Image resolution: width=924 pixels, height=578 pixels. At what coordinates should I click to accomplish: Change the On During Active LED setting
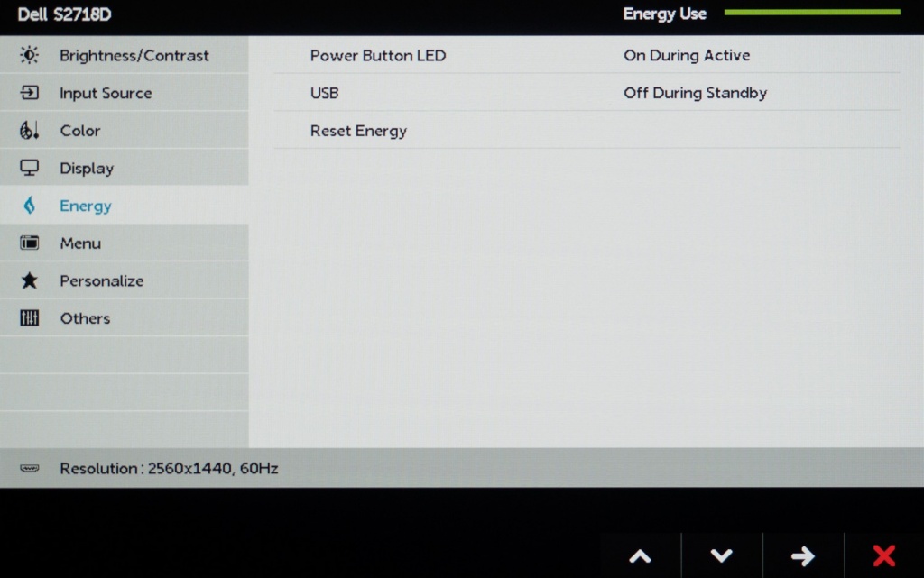(687, 56)
